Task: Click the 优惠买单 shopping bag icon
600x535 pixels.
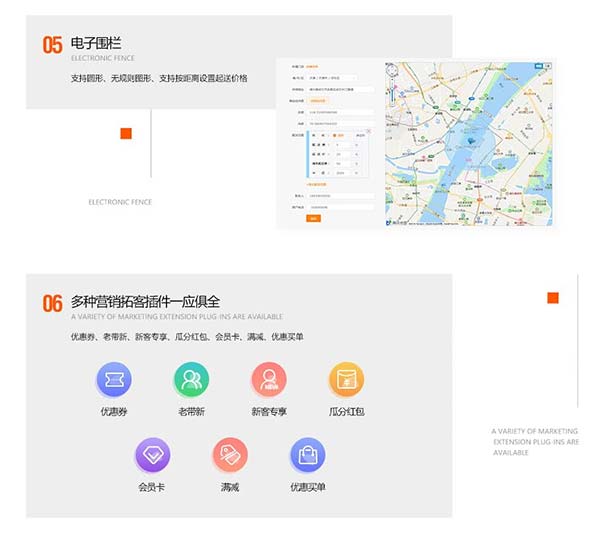Action: [x=307, y=455]
